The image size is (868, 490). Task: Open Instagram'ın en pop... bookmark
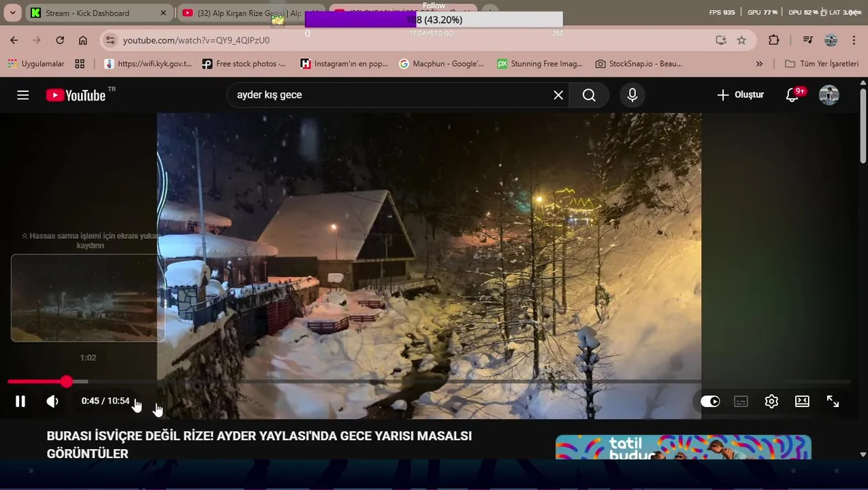[x=344, y=63]
